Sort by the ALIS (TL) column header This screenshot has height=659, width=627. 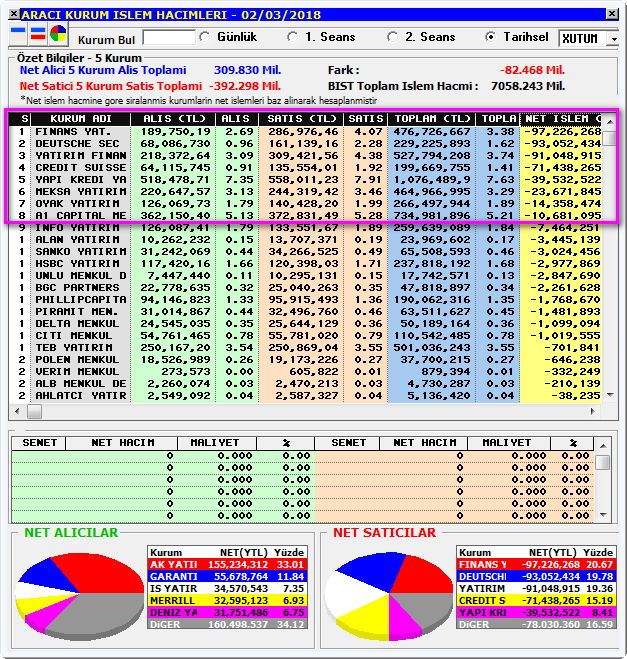(173, 119)
